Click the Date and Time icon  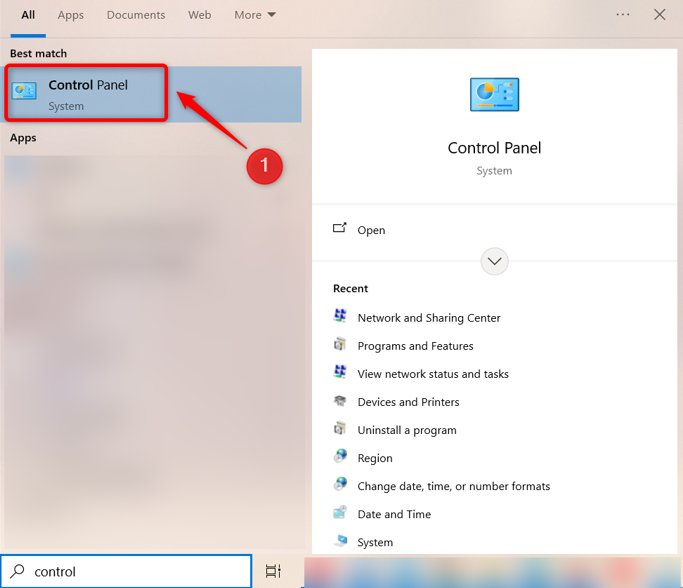pos(340,512)
